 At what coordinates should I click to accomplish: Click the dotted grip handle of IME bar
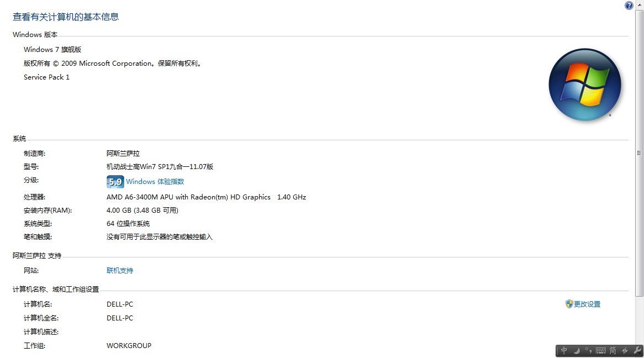[x=558, y=351]
